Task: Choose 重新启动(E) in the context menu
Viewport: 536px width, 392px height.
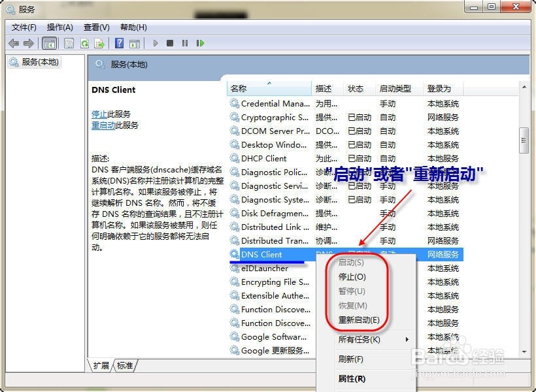Action: click(x=358, y=320)
